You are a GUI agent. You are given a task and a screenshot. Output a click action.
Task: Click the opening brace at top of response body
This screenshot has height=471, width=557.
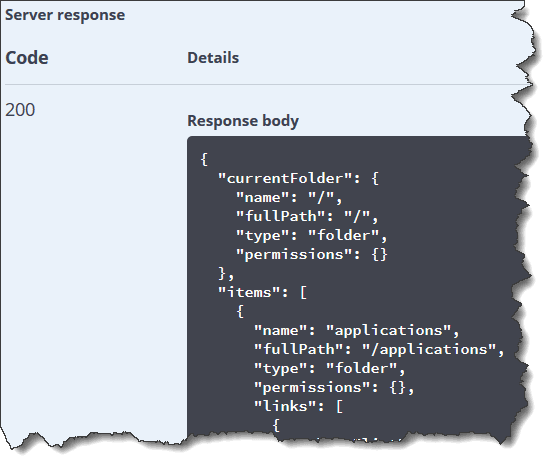(204, 159)
